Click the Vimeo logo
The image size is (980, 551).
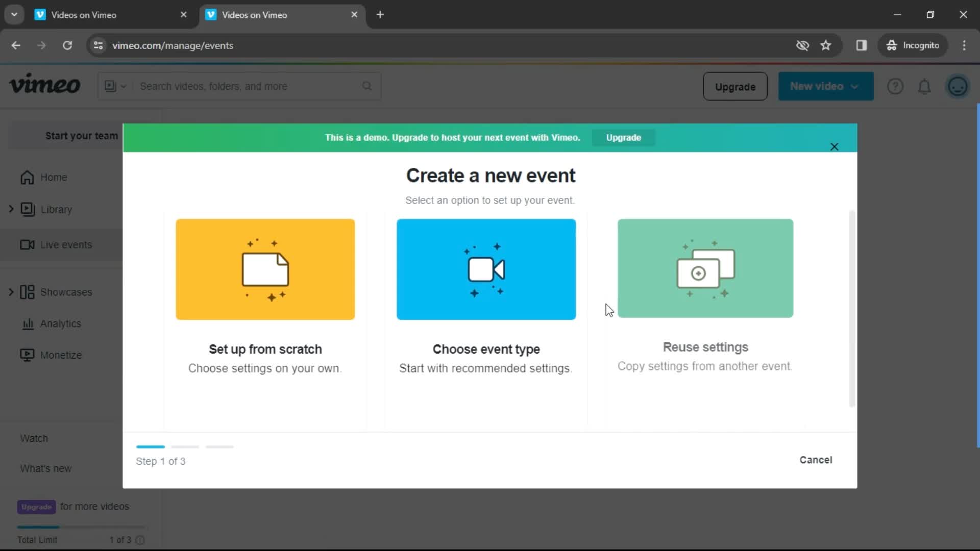pos(45,85)
